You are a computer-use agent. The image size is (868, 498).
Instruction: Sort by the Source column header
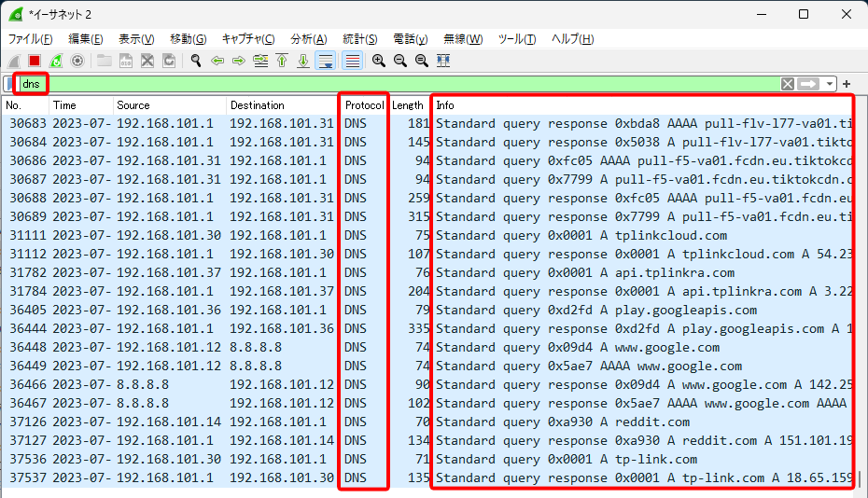(169, 105)
